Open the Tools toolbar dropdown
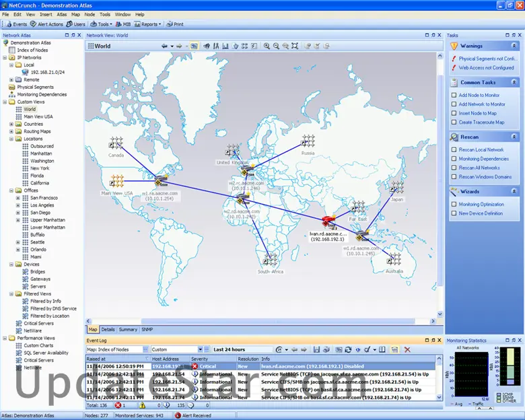This screenshot has width=525, height=420. 101,24
